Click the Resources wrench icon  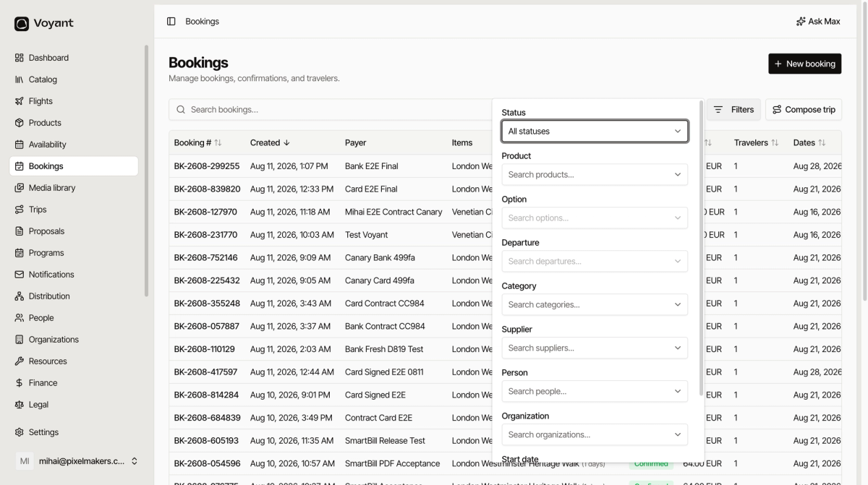click(x=20, y=361)
